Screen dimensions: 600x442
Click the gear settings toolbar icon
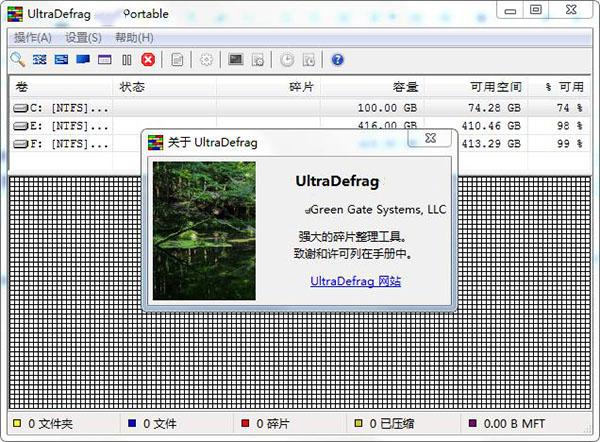(x=206, y=60)
